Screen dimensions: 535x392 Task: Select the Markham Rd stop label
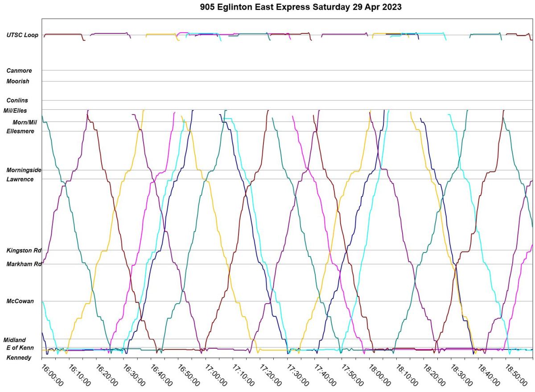pyautogui.click(x=24, y=264)
